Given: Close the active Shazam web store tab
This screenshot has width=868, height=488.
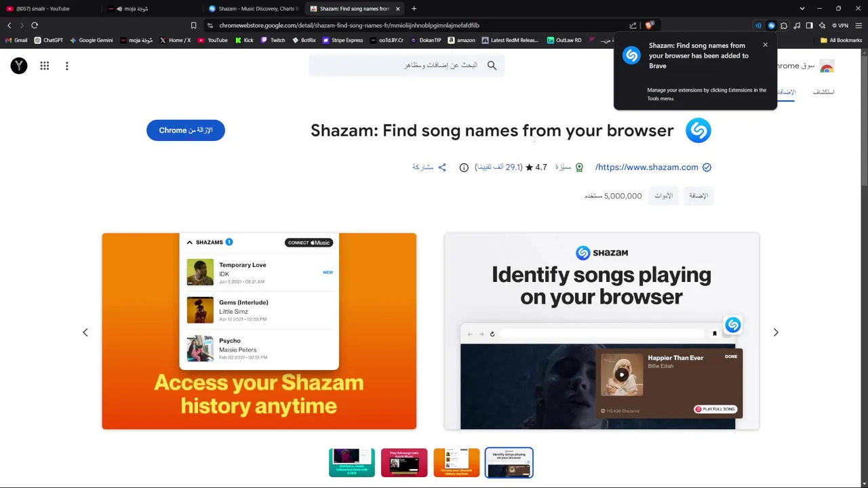Looking at the screenshot, I should [x=397, y=9].
